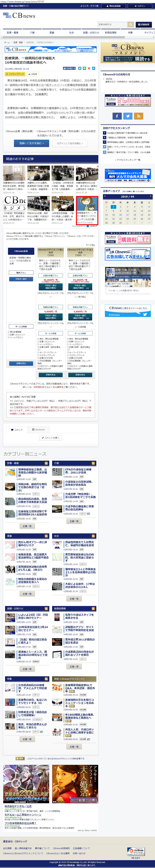Viewport: 155px width, 868px height.
Task: Go to previous month in archive calendar
Action: click(105, 196)
